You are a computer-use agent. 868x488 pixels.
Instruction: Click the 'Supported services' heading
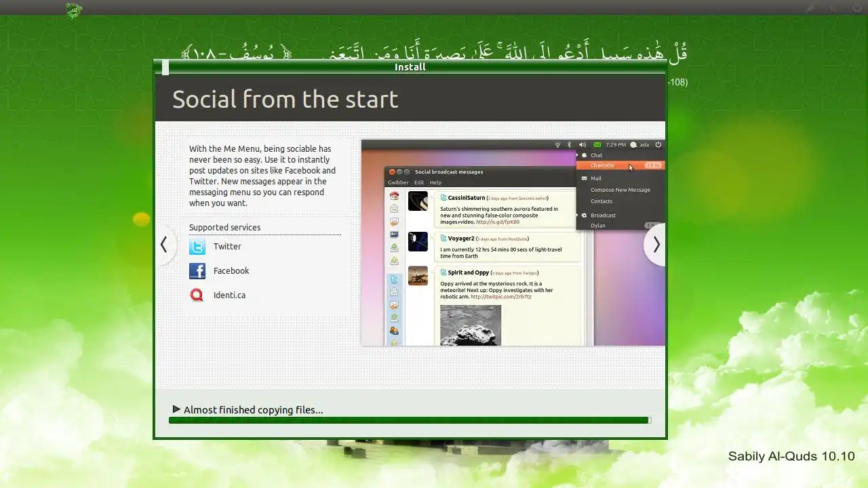tap(224, 228)
